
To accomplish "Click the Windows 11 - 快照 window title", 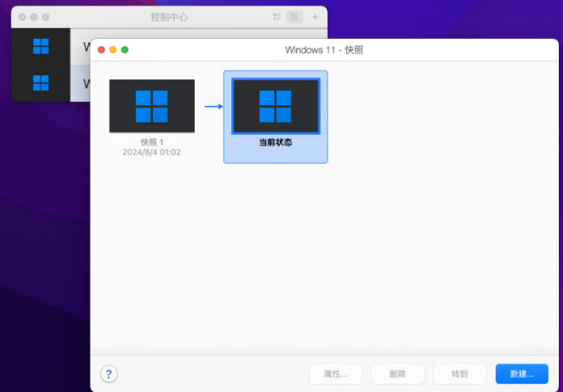I will coord(325,50).
